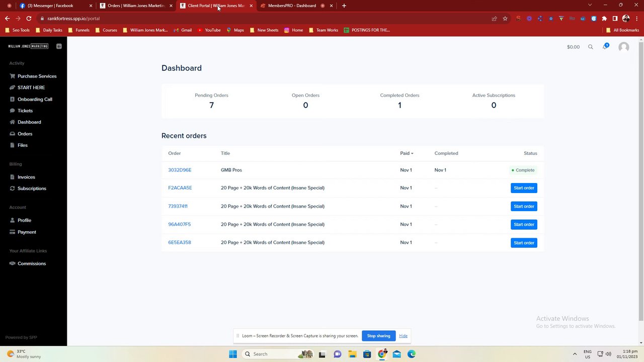Open Subscriptions refresh icon entry
Screen dimensions: 644x362
[13, 189]
